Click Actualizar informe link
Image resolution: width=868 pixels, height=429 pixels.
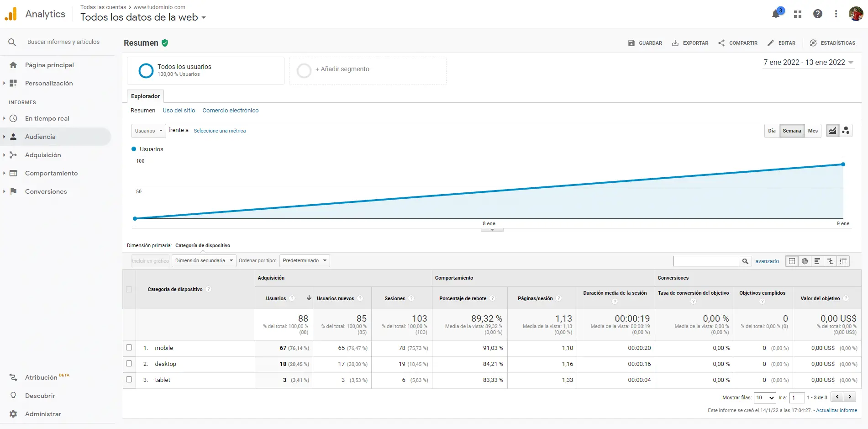836,410
